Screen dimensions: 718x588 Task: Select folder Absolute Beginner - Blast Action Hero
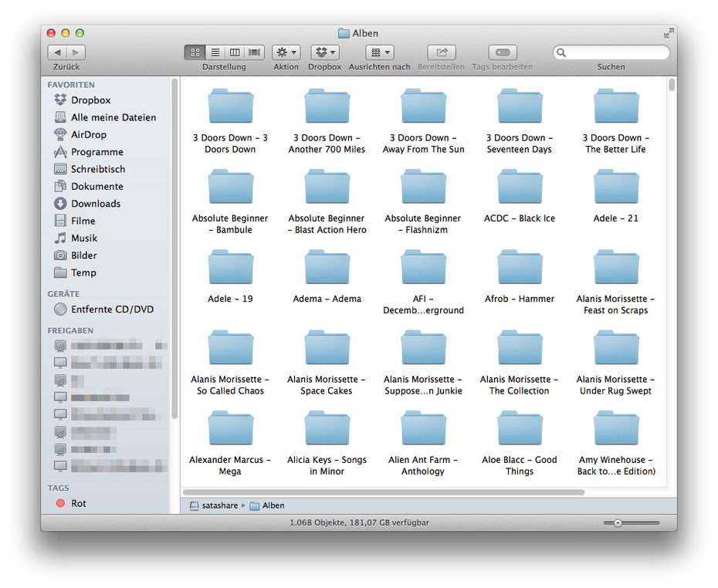coord(327,188)
